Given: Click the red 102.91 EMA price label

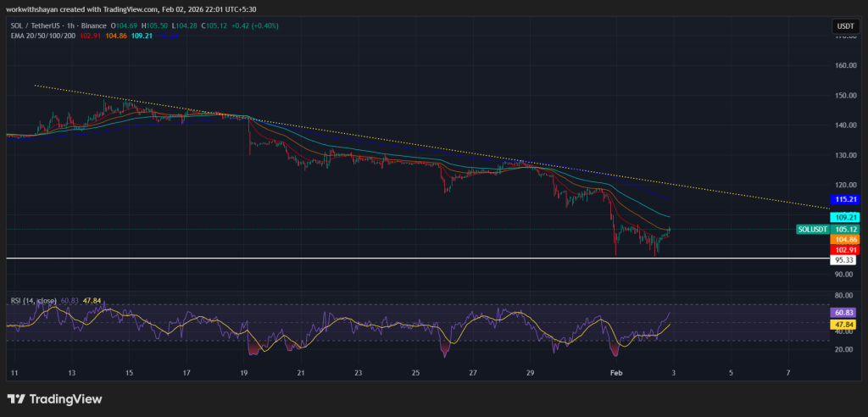Looking at the screenshot, I should [x=847, y=250].
